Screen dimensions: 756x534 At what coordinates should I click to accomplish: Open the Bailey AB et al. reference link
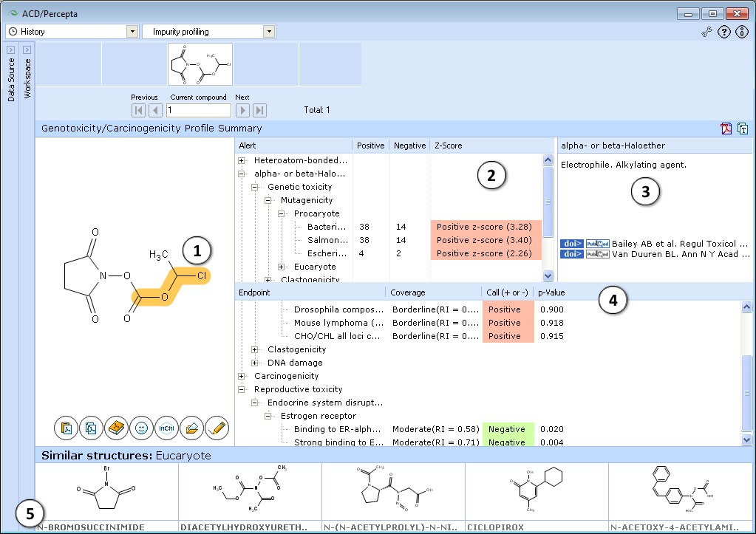point(680,244)
